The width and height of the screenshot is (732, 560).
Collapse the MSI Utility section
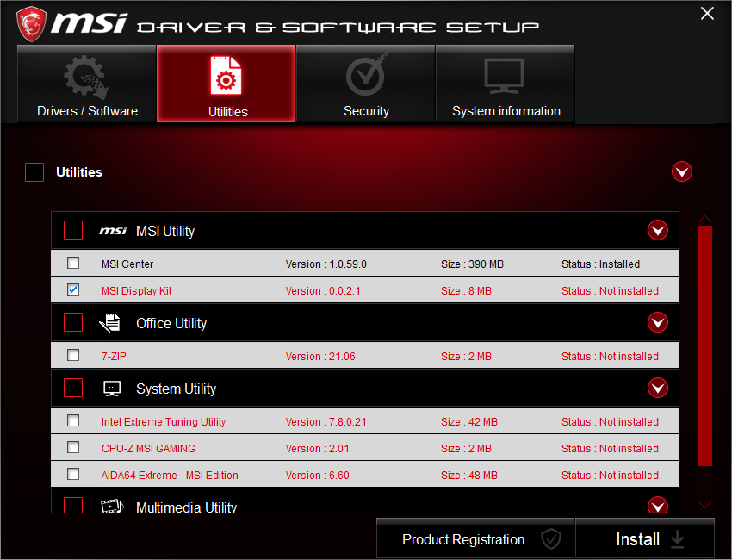[x=658, y=230]
